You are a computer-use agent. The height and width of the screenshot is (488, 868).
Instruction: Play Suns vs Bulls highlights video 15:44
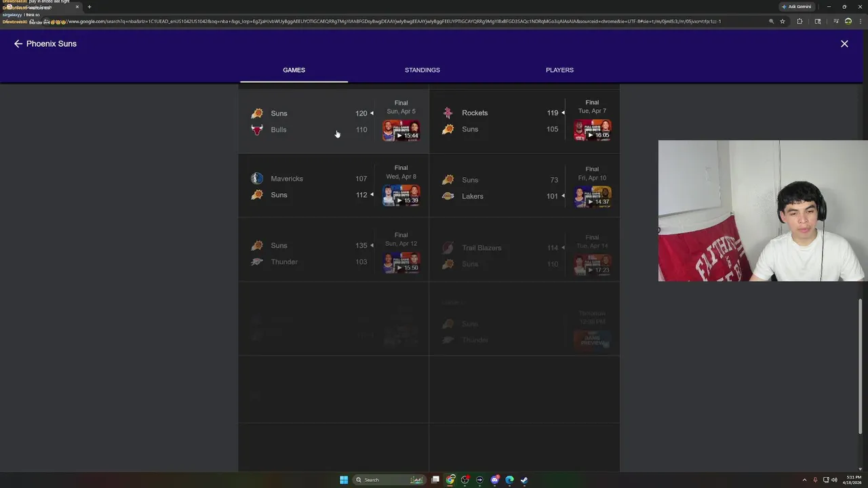401,130
